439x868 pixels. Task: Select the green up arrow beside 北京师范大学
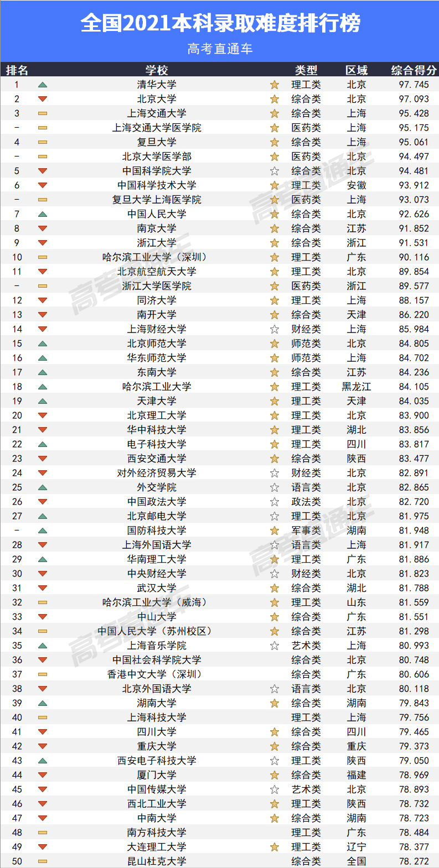tap(43, 344)
